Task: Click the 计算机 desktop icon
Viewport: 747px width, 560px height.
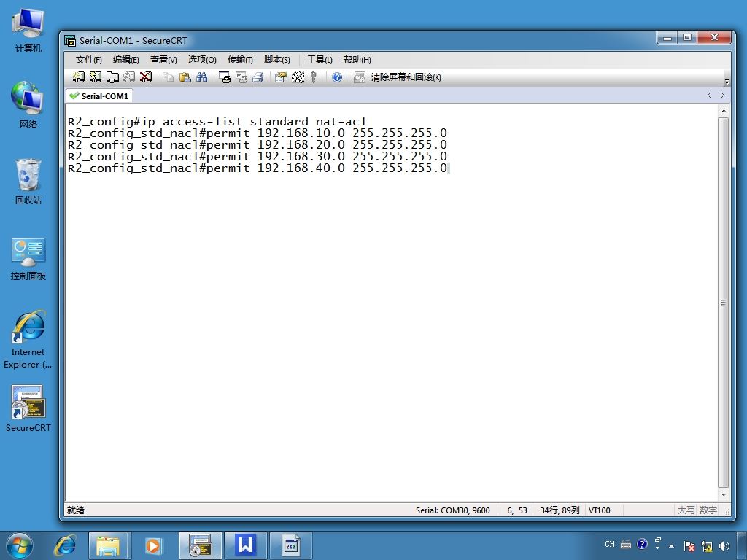Action: [28, 31]
